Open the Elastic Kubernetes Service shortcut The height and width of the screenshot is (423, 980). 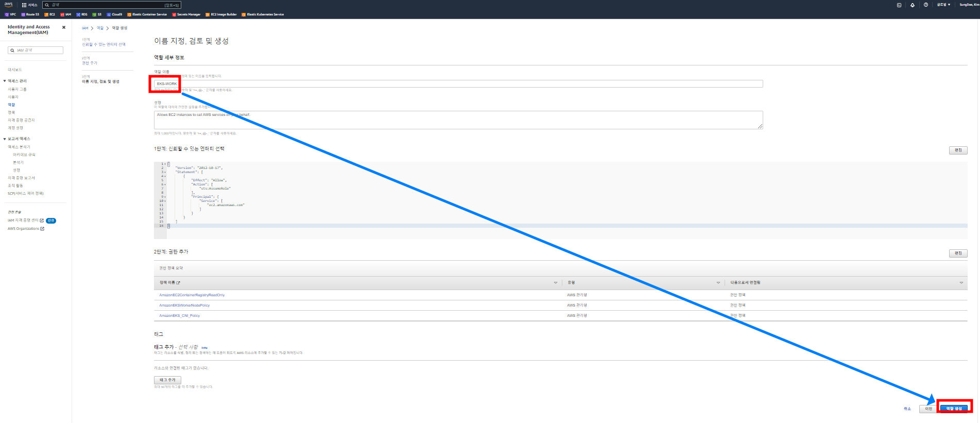coord(263,14)
